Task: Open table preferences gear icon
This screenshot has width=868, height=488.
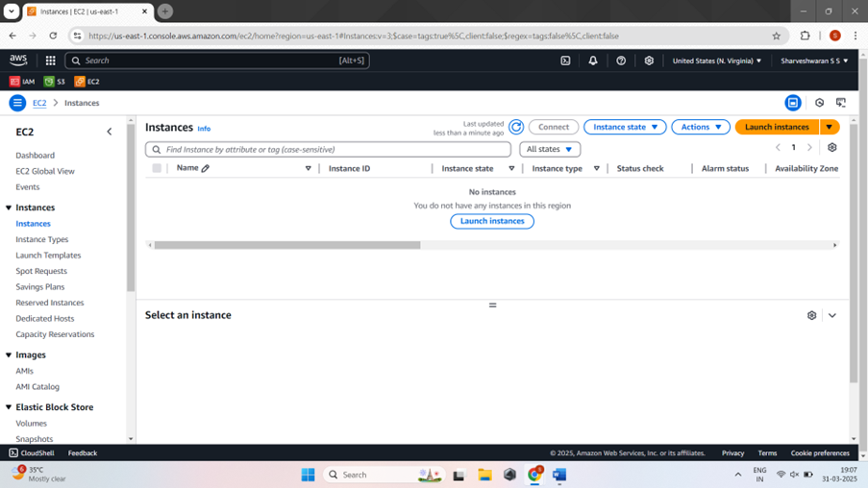Action: 832,148
